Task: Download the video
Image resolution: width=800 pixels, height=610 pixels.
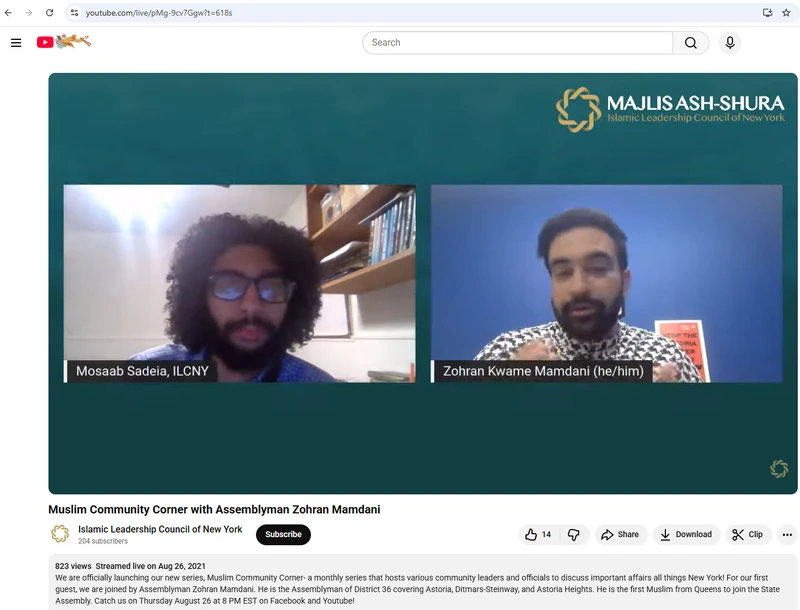Action: (x=686, y=535)
